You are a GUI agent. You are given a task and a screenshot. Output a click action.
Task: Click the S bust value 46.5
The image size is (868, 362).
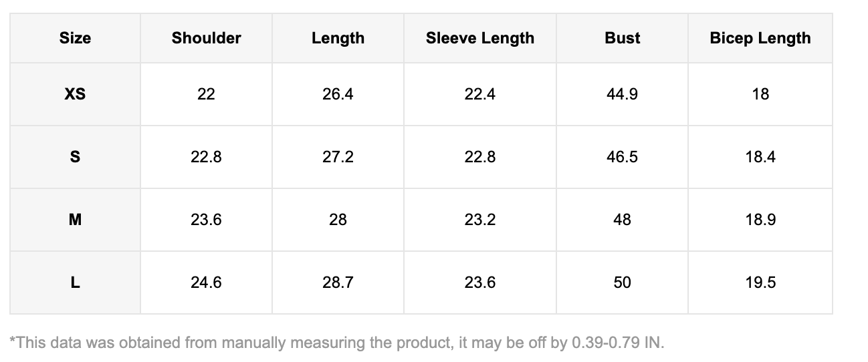(x=622, y=157)
